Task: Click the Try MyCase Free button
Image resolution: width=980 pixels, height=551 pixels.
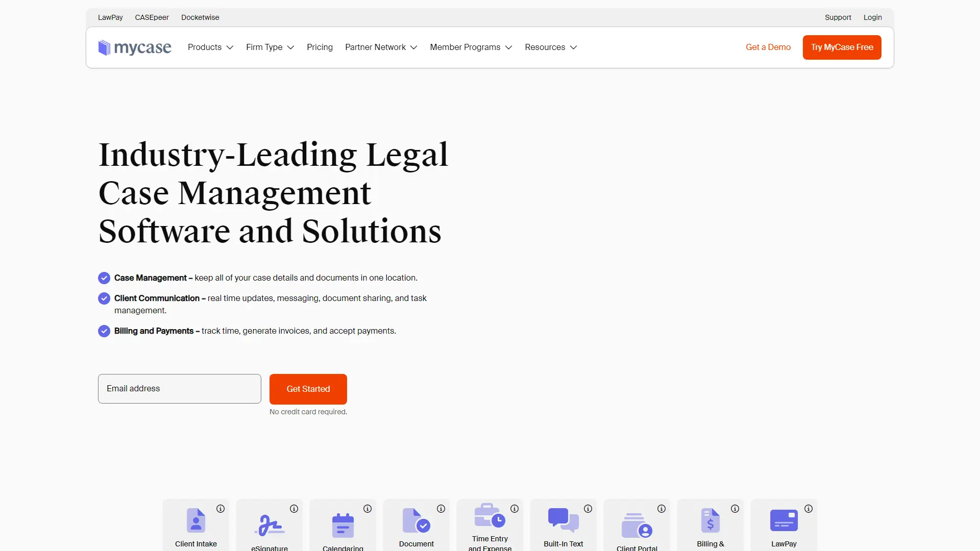Action: (x=842, y=47)
